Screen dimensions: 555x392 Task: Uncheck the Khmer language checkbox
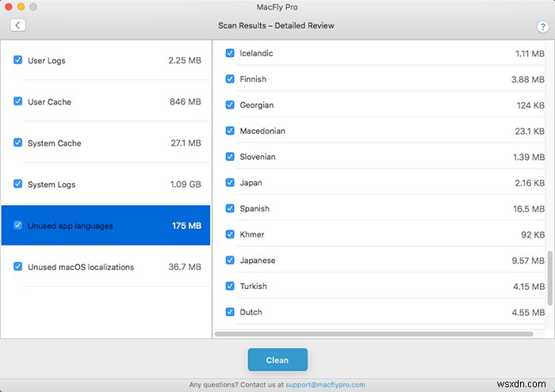click(230, 234)
